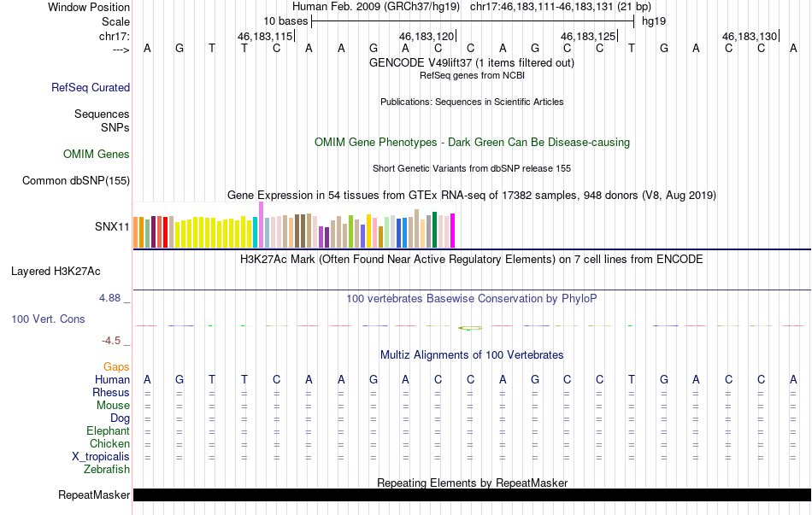The image size is (812, 515).
Task: Open the 100 Vert. Cons track label
Action: click(48, 319)
